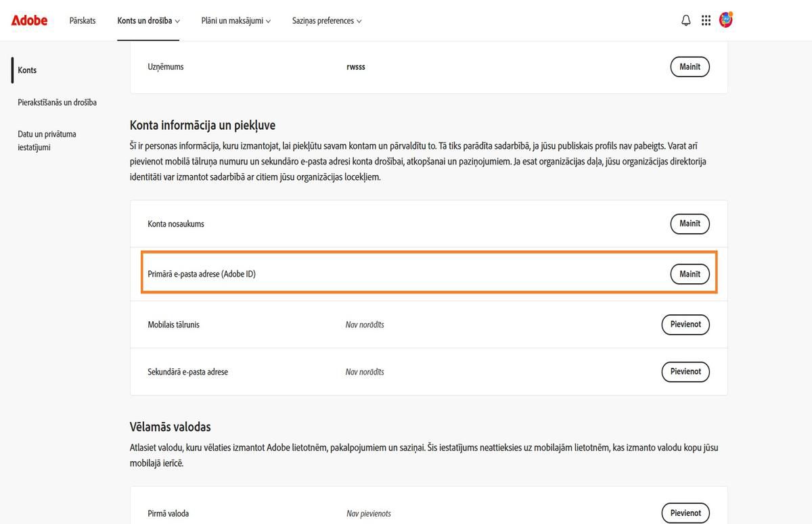The height and width of the screenshot is (524, 812).
Task: Click the rwsss company name text
Action: click(x=356, y=66)
